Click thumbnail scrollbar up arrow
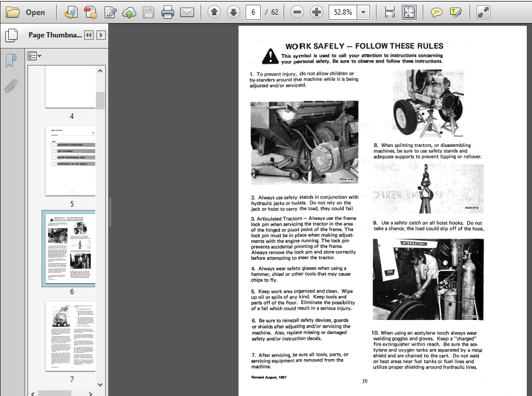 [100, 71]
